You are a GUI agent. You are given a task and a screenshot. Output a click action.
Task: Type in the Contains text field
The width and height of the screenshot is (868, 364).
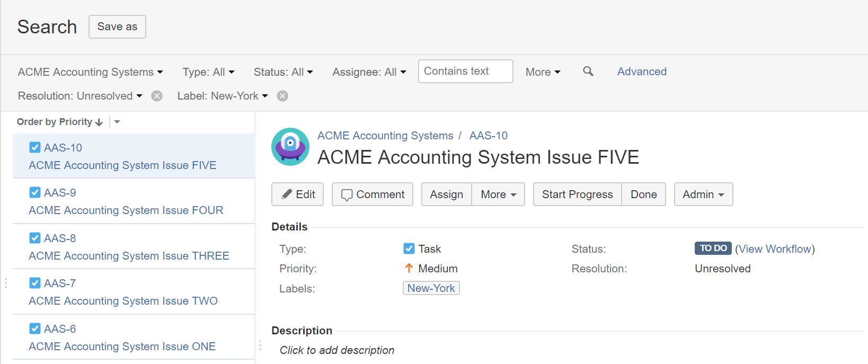(x=465, y=72)
